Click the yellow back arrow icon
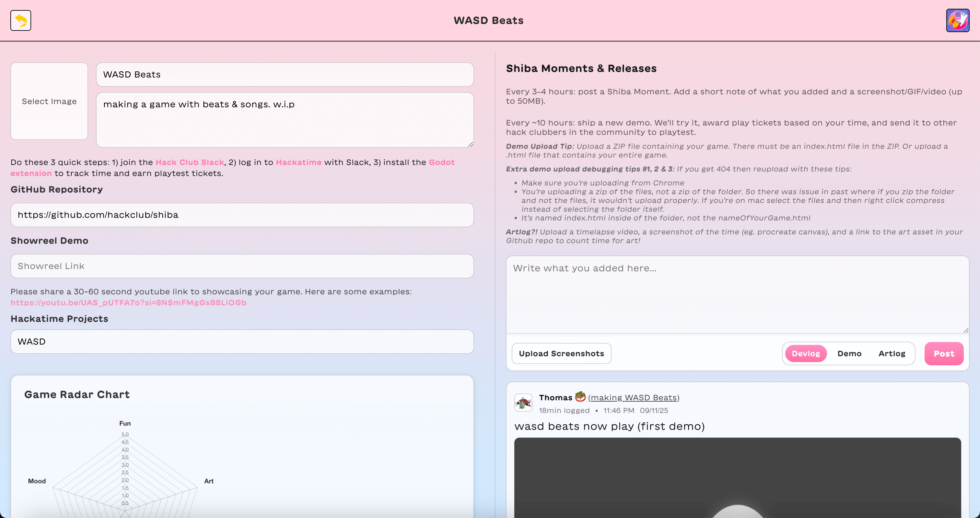Viewport: 980px width, 518px height. pos(20,20)
